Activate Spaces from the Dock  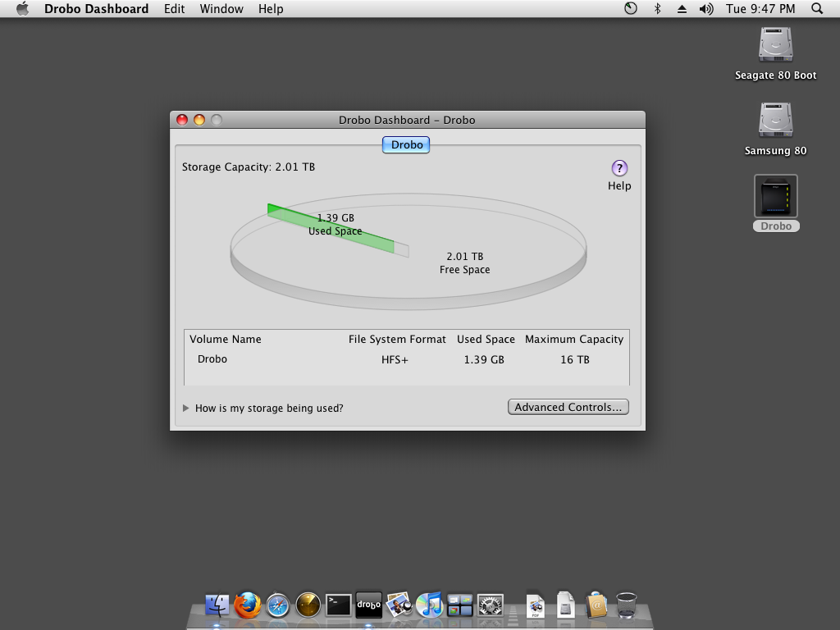(x=459, y=605)
